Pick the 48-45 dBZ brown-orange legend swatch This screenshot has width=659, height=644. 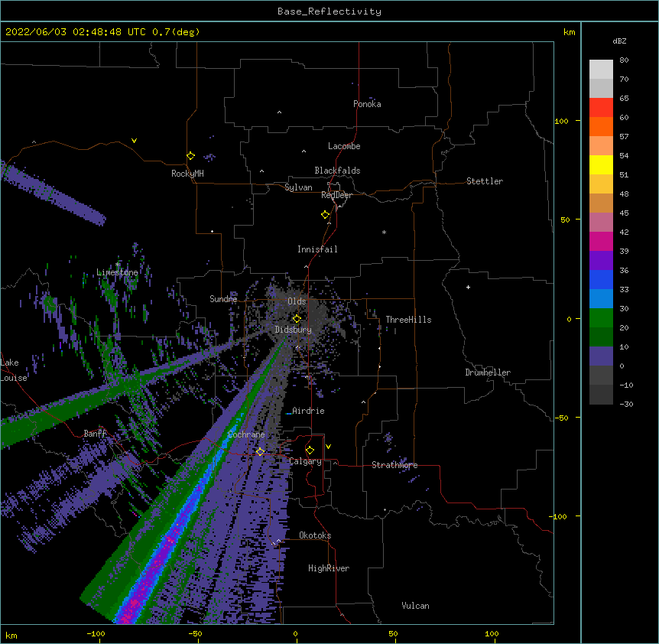[601, 203]
